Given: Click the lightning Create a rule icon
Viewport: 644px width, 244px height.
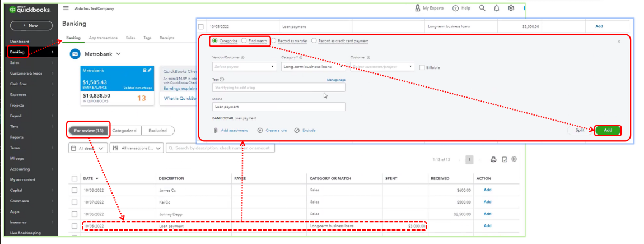Looking at the screenshot, I should coord(260,131).
